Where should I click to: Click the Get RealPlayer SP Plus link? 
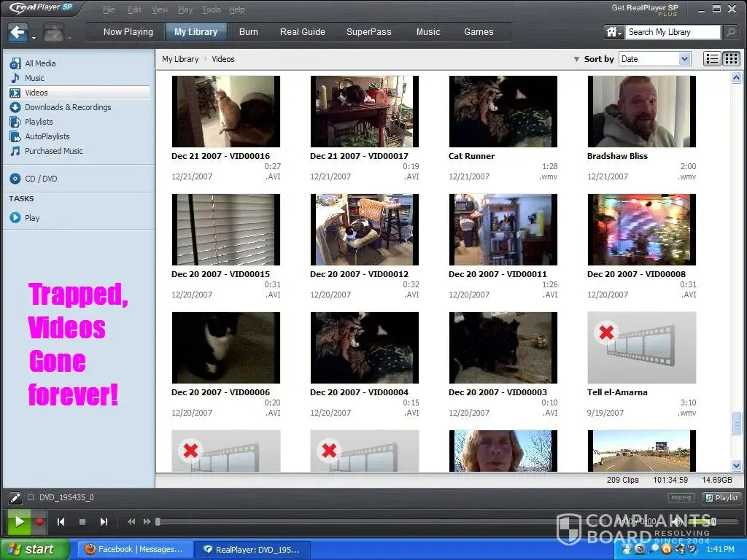(x=646, y=9)
